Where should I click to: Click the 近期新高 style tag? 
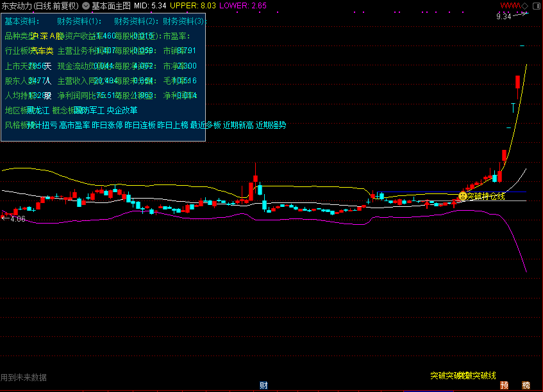coord(238,126)
